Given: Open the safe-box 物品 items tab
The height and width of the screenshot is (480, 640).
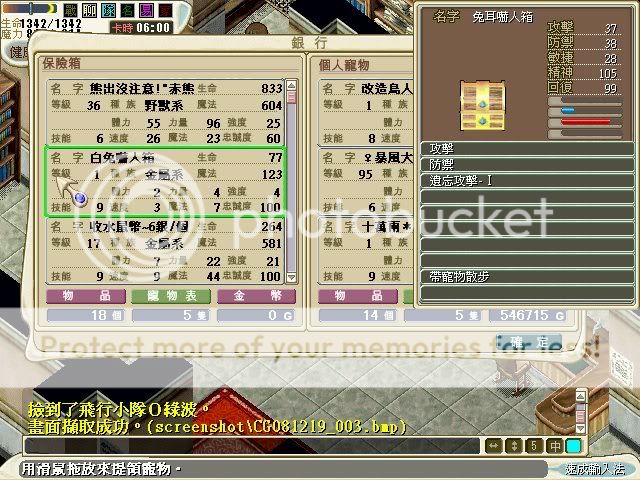Looking at the screenshot, I should (76, 296).
